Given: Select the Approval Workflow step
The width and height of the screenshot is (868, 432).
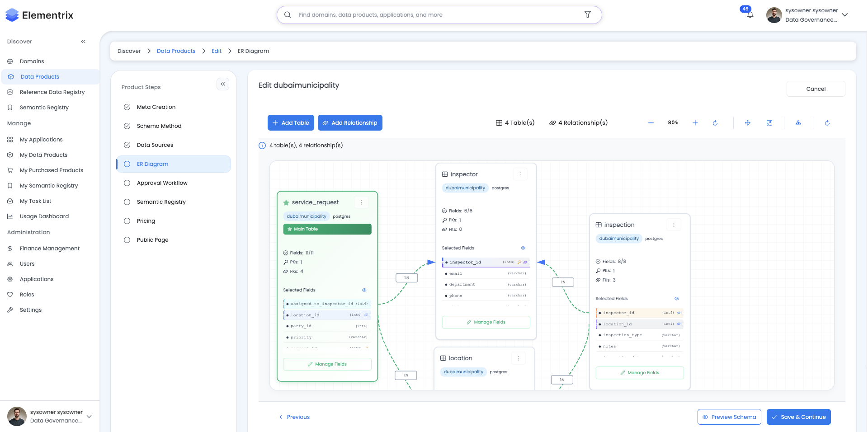Looking at the screenshot, I should [162, 183].
